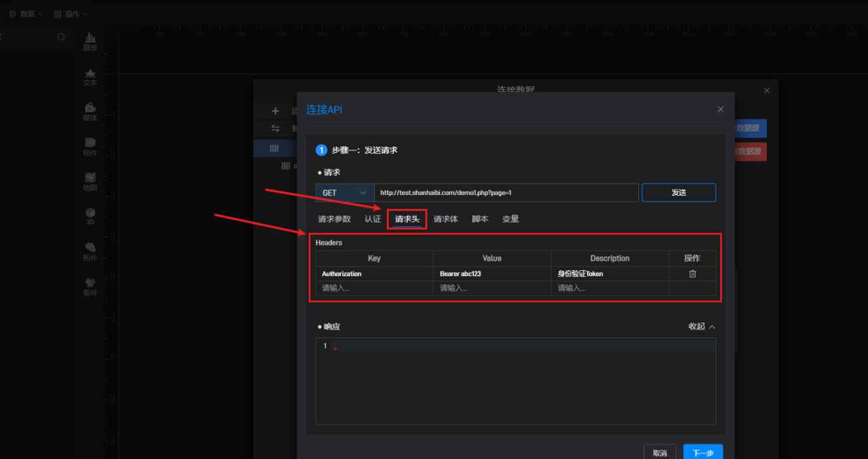Open the GET request method dropdown
This screenshot has height=459, width=868.
point(344,193)
